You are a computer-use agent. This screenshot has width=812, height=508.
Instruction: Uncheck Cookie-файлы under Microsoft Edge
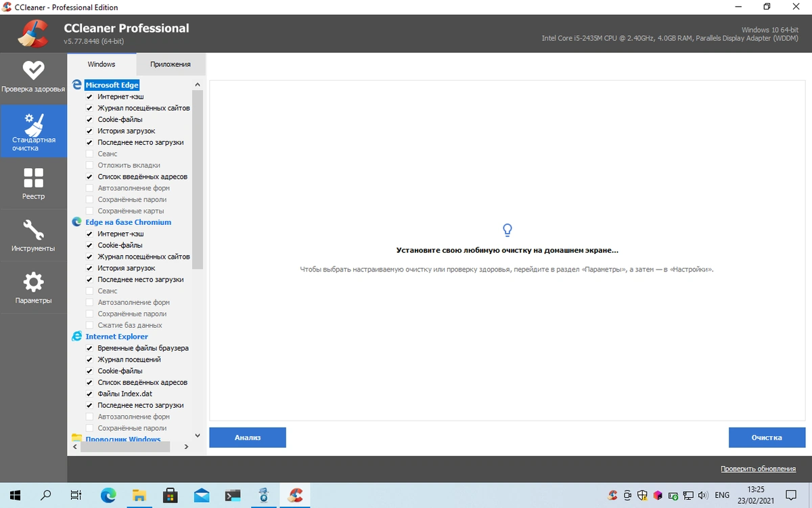tap(90, 120)
